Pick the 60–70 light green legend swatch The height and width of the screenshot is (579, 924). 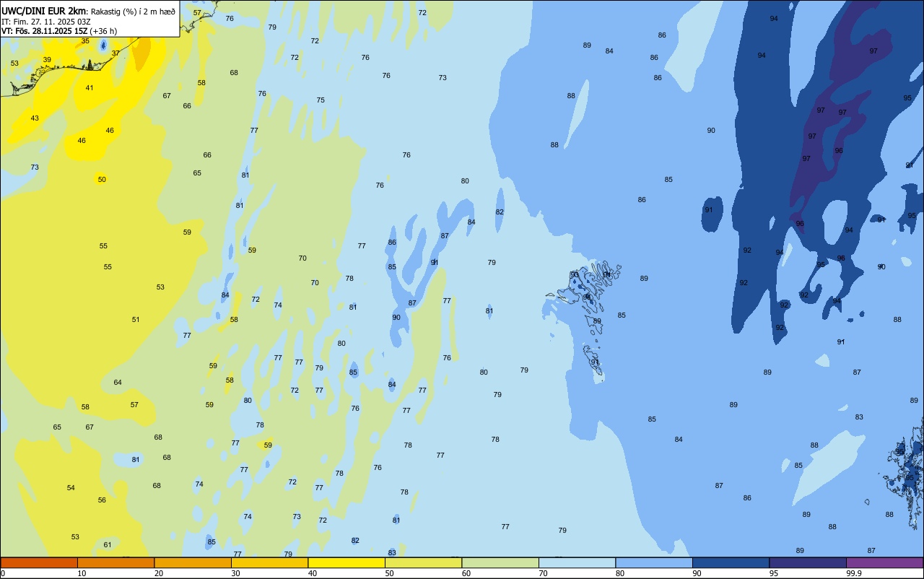pos(500,562)
